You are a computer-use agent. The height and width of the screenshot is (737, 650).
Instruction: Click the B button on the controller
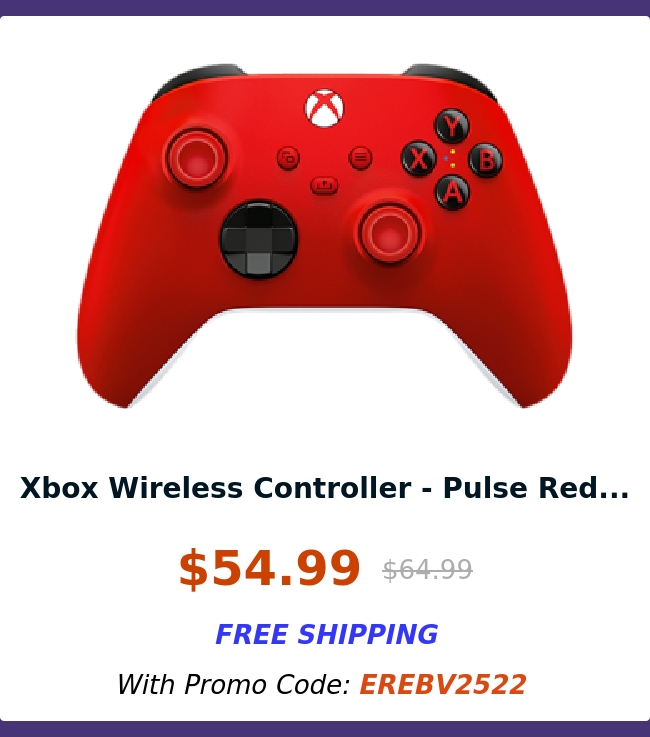coord(486,160)
